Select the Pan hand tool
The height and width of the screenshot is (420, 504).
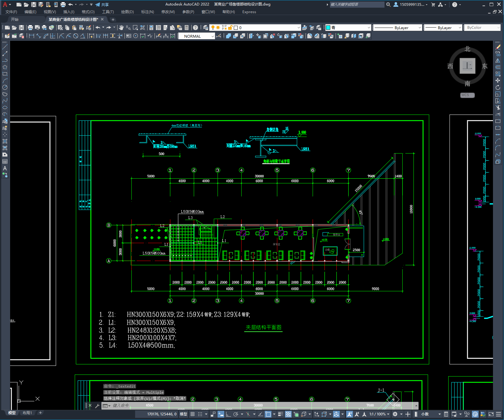121,28
